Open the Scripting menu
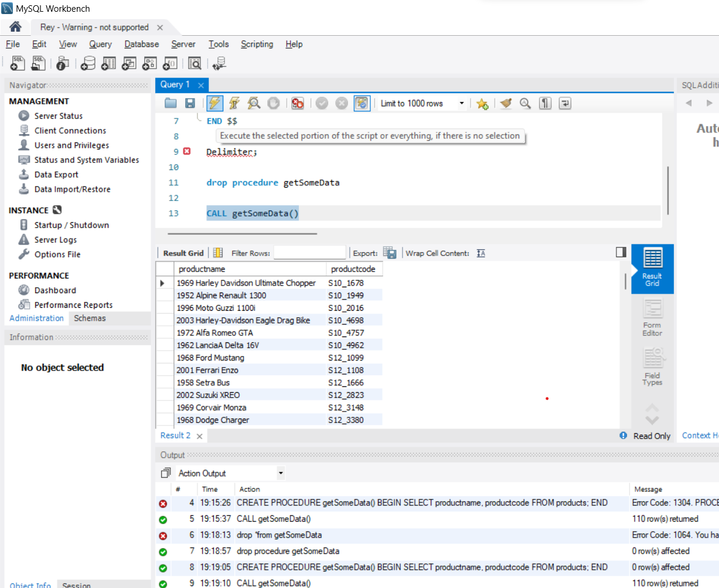The height and width of the screenshot is (588, 719). coord(257,44)
